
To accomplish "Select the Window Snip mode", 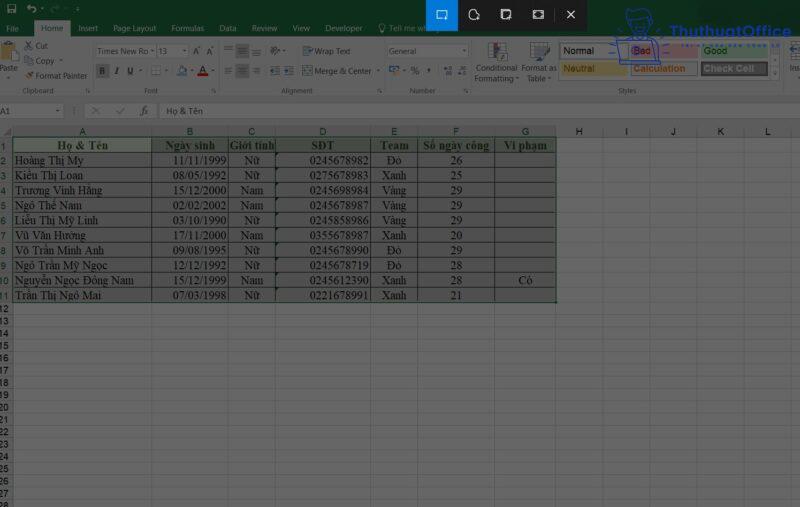I will pyautogui.click(x=506, y=15).
